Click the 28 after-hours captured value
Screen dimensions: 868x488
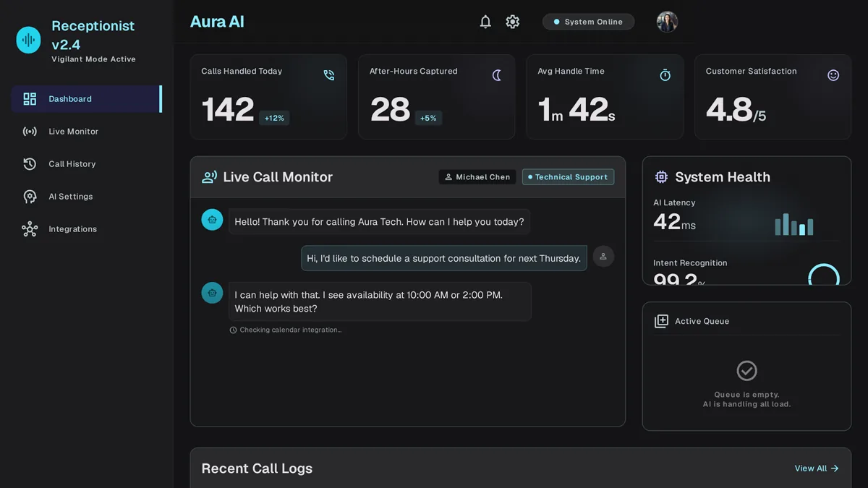(x=390, y=110)
